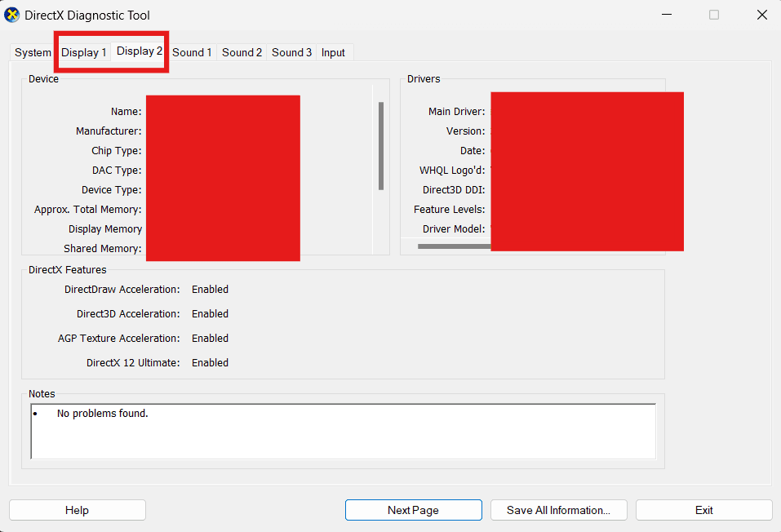Click the Next Page button
781x532 pixels.
point(414,510)
